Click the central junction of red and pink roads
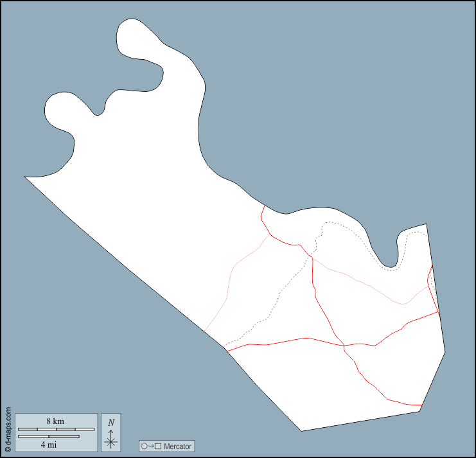The width and height of the screenshot is (476, 458). [311, 256]
